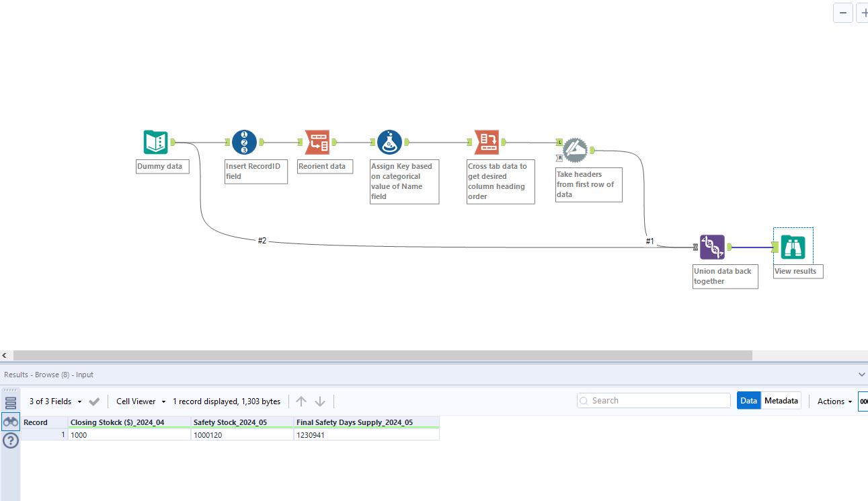Switch to the Data tab
Viewport: 868px width, 501px height.
coord(748,400)
